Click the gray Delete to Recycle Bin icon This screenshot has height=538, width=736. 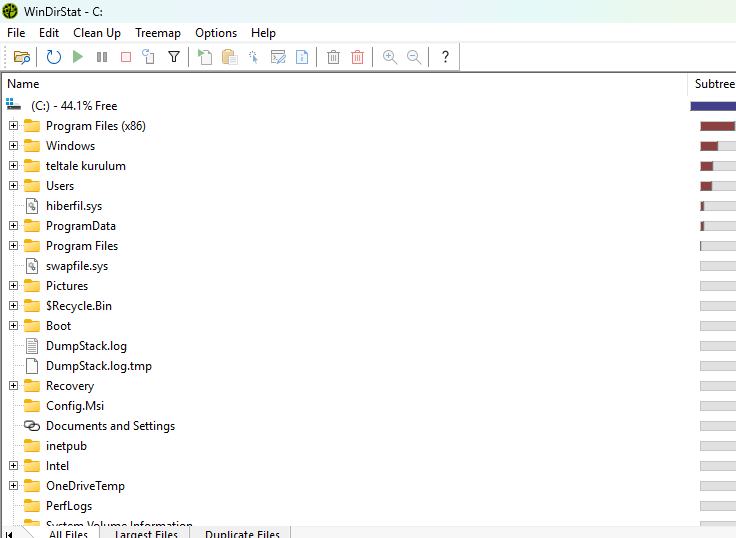333,57
